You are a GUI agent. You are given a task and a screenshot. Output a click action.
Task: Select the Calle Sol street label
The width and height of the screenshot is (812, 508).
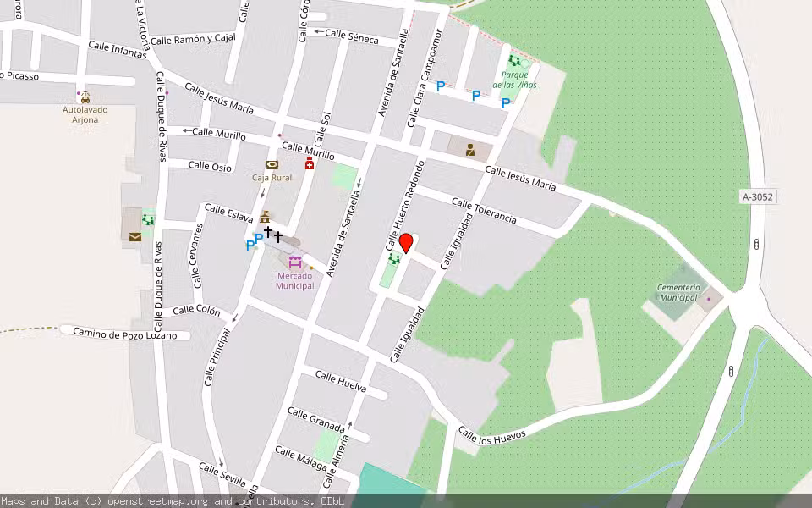click(x=321, y=130)
